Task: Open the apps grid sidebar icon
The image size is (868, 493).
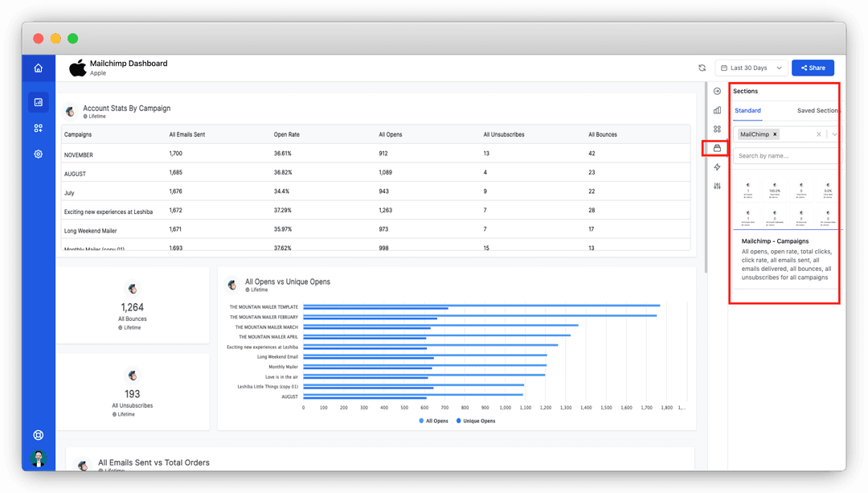Action: [x=39, y=128]
